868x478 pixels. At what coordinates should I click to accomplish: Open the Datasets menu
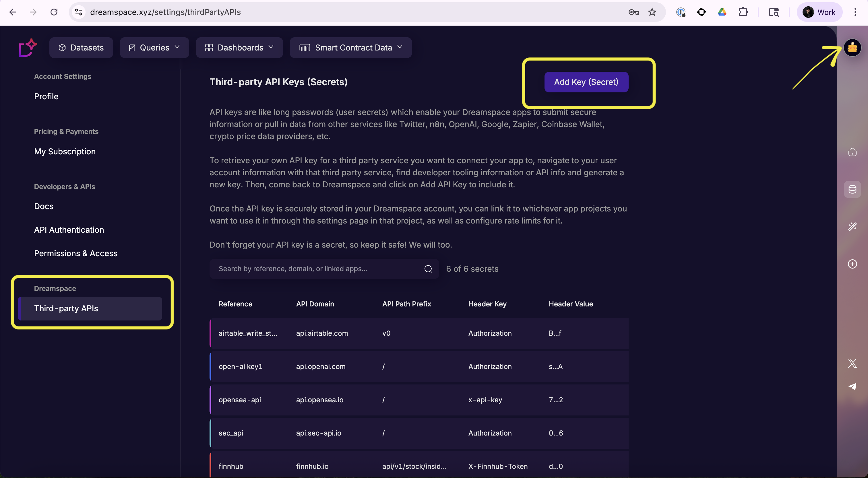pos(81,48)
